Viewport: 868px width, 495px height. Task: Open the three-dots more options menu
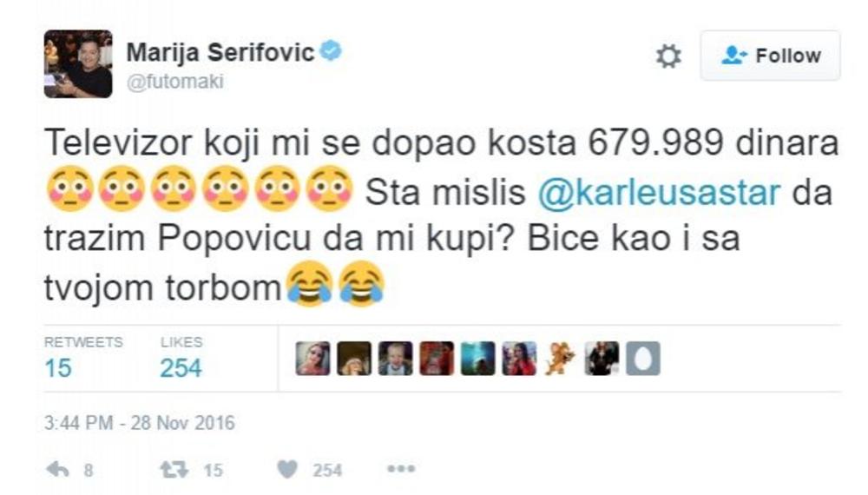(x=401, y=469)
